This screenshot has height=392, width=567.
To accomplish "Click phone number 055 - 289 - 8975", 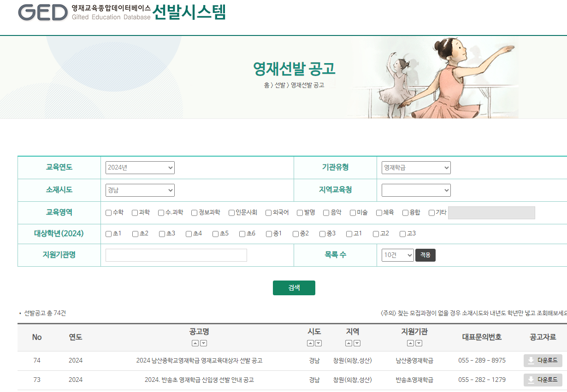I will tap(482, 361).
